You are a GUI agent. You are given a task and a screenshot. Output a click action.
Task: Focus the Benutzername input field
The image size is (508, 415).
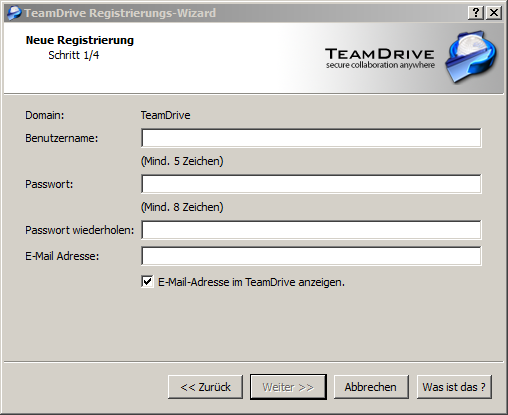pyautogui.click(x=311, y=138)
